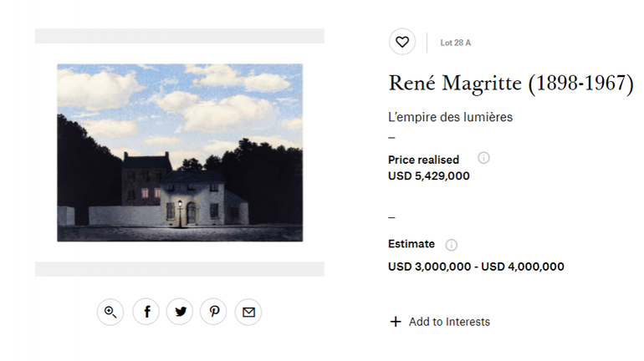Click the Price realised label
Image resolution: width=644 pixels, height=361 pixels.
(x=423, y=160)
